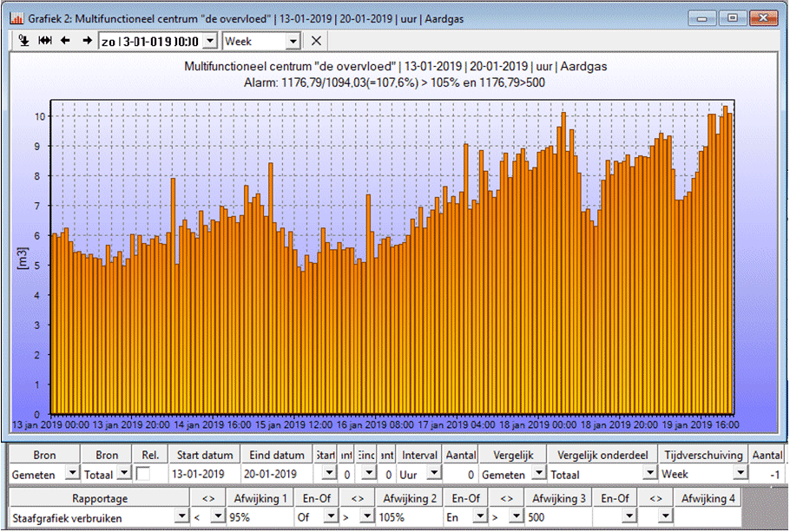Image resolution: width=790 pixels, height=532 pixels.
Task: Click the Tijdverschuiving Aantal field showing -1
Action: (x=766, y=474)
